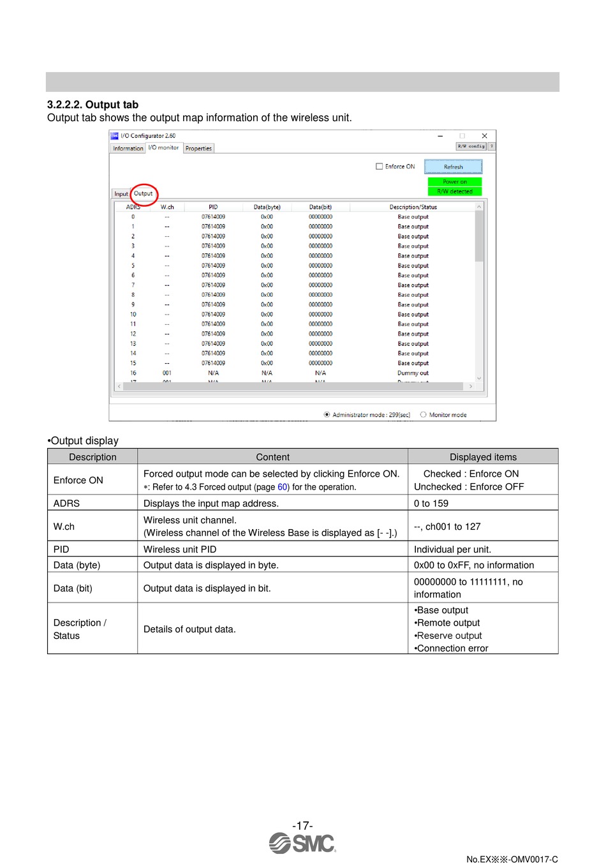The height and width of the screenshot is (868, 606).
Task: Click Data(bit) '00000000' in ADRS 12 row
Action: click(320, 334)
